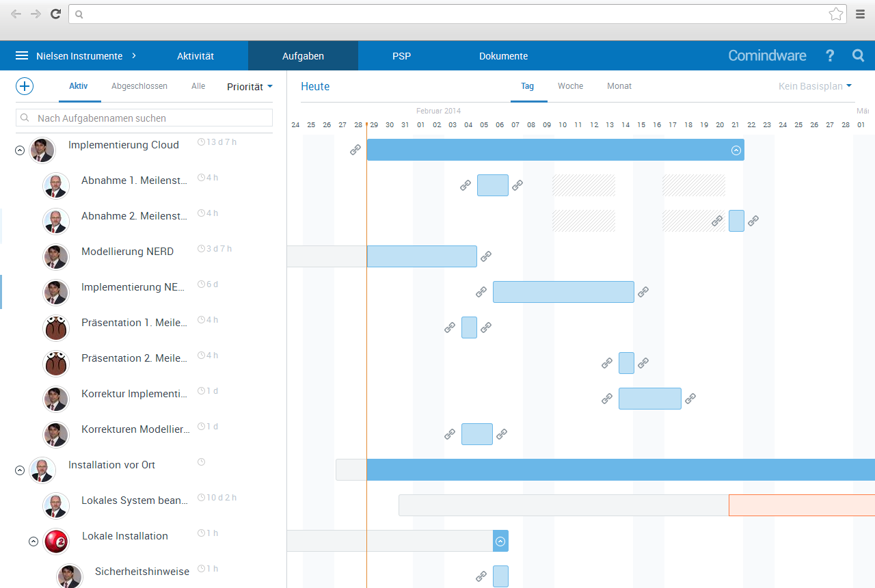Open the hamburger navigation menu
Screen dimensions: 875x588
click(x=22, y=56)
